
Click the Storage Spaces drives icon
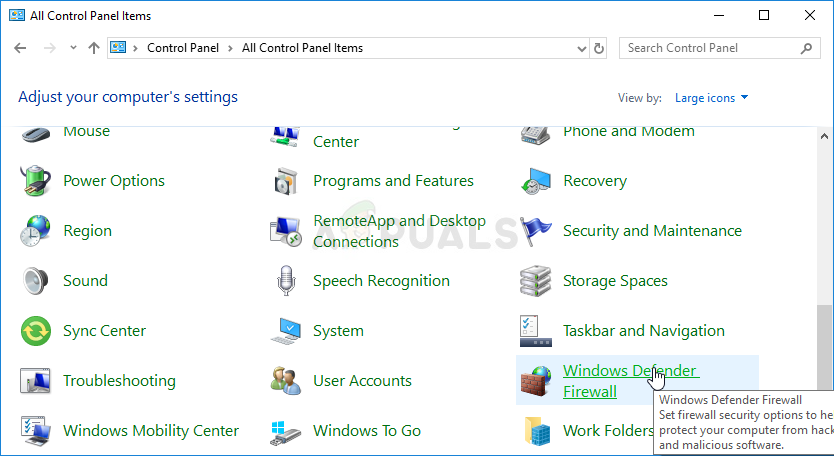click(x=536, y=281)
